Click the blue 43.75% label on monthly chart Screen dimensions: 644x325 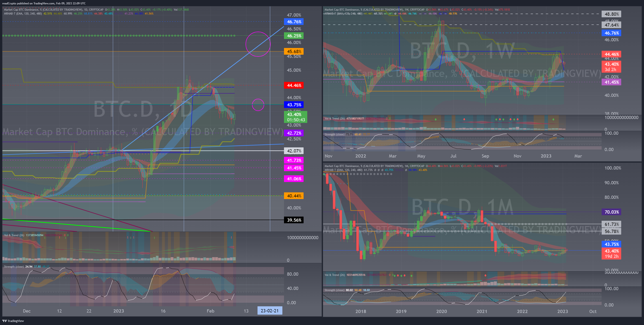611,244
